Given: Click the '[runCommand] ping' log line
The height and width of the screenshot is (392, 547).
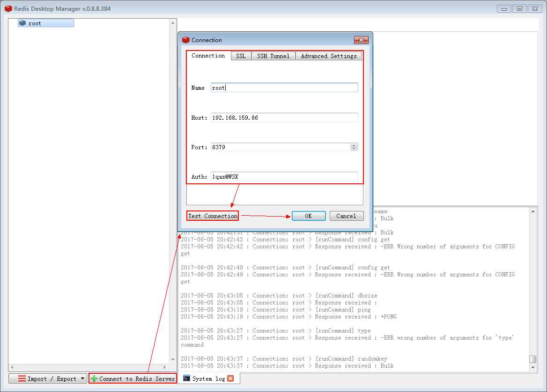Looking at the screenshot, I should point(275,309).
